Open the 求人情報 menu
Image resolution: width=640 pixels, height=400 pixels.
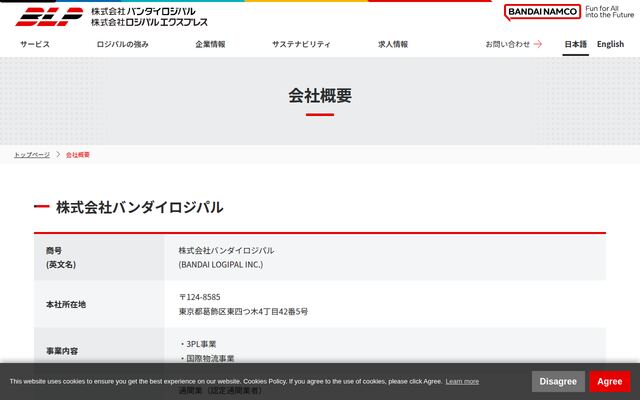pos(393,44)
